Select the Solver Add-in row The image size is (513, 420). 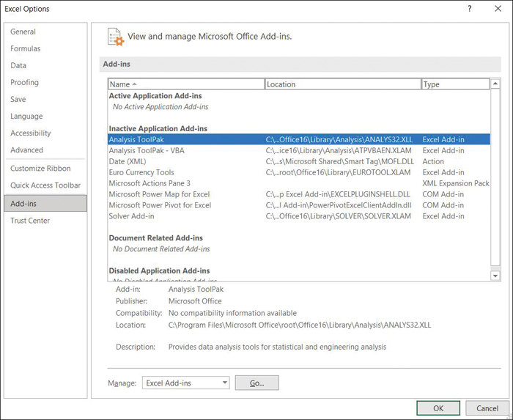(x=299, y=216)
